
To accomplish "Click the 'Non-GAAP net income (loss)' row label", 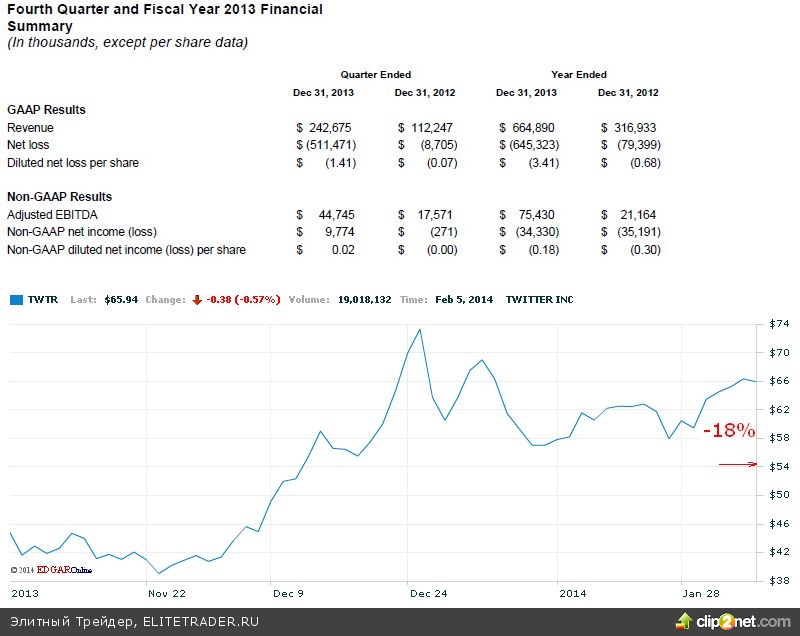I will click(x=82, y=232).
